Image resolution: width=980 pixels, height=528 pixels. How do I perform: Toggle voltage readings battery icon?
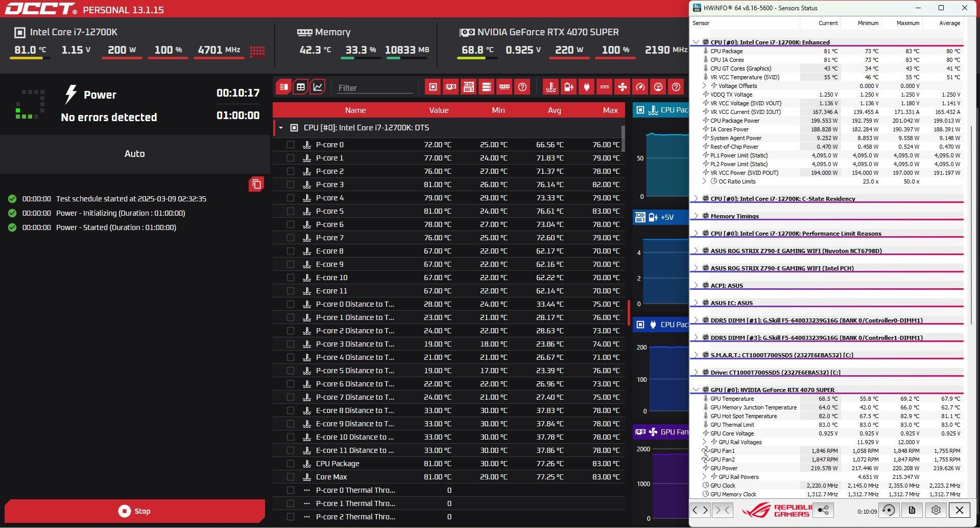pyautogui.click(x=568, y=87)
